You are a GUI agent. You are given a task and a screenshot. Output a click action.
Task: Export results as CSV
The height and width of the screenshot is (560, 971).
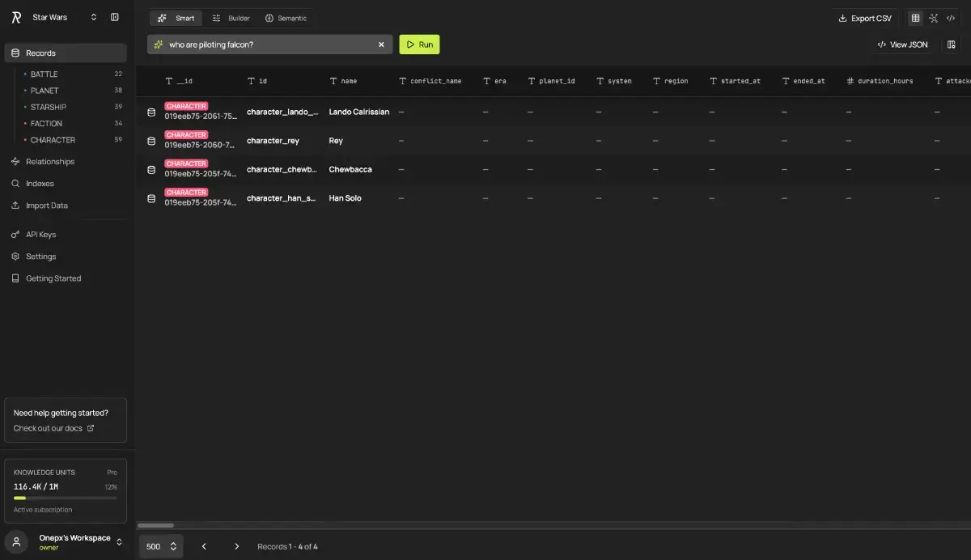point(864,18)
